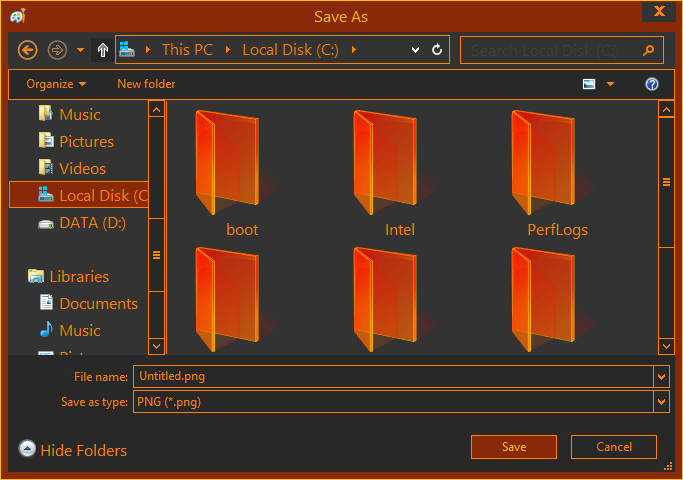
Task: Click the Forward navigation arrow
Action: tap(57, 49)
